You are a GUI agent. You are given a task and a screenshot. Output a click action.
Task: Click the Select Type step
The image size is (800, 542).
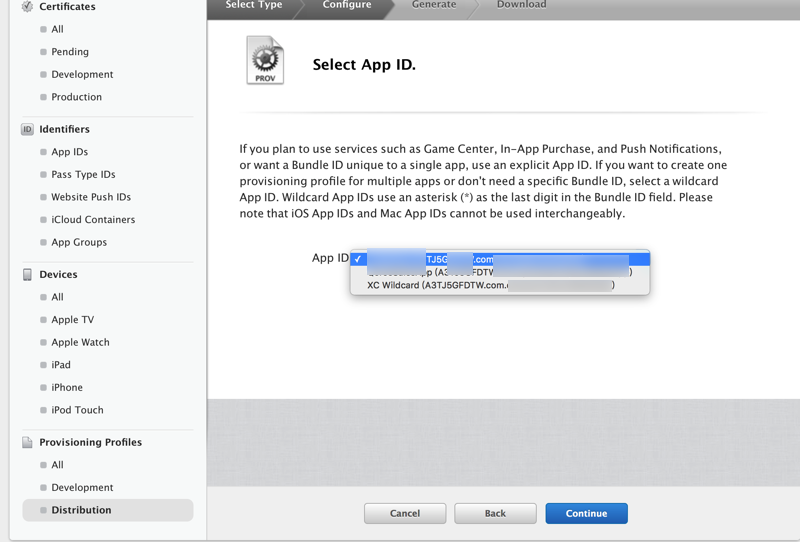pyautogui.click(x=254, y=5)
